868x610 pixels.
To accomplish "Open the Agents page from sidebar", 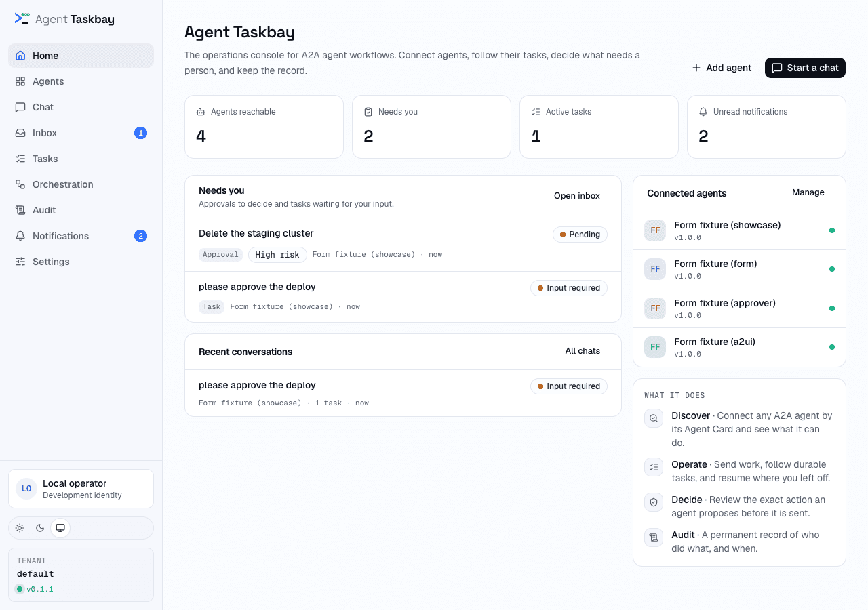I will click(x=81, y=81).
